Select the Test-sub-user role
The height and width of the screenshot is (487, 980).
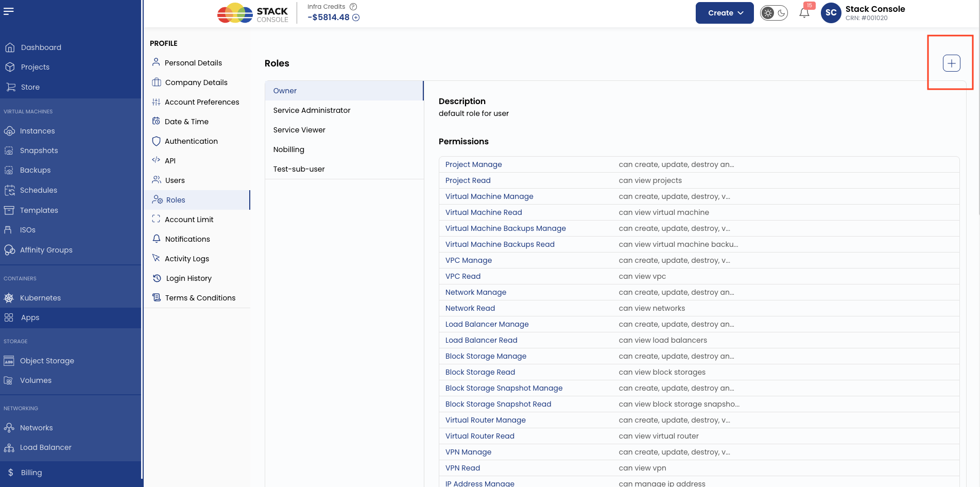click(x=344, y=169)
